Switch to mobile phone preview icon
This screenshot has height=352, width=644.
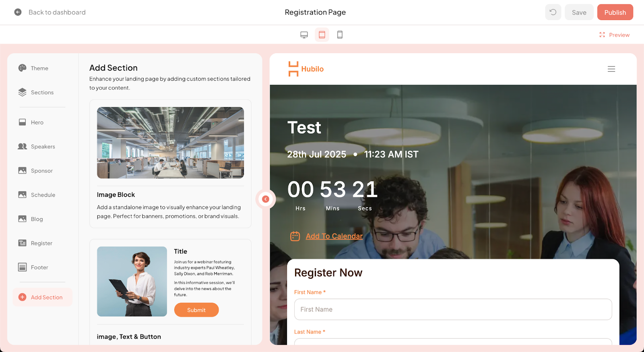(340, 35)
